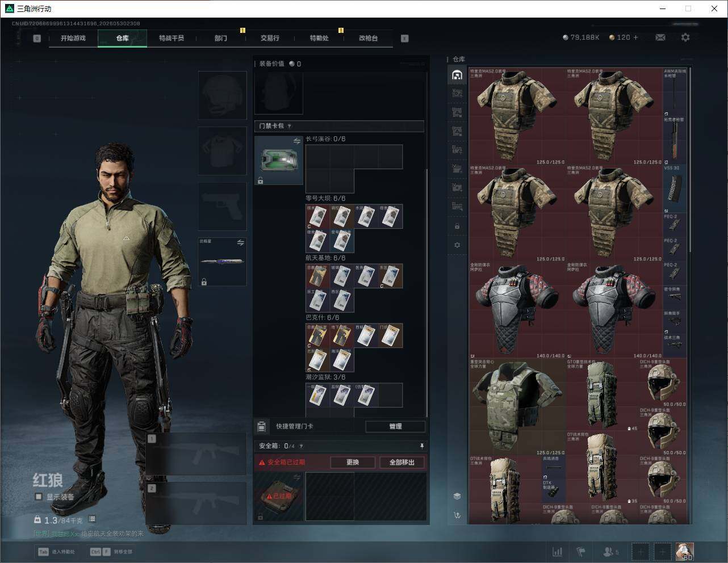The image size is (728, 563).
Task: Click the 安全箱已过期 warning text
Action: (286, 463)
